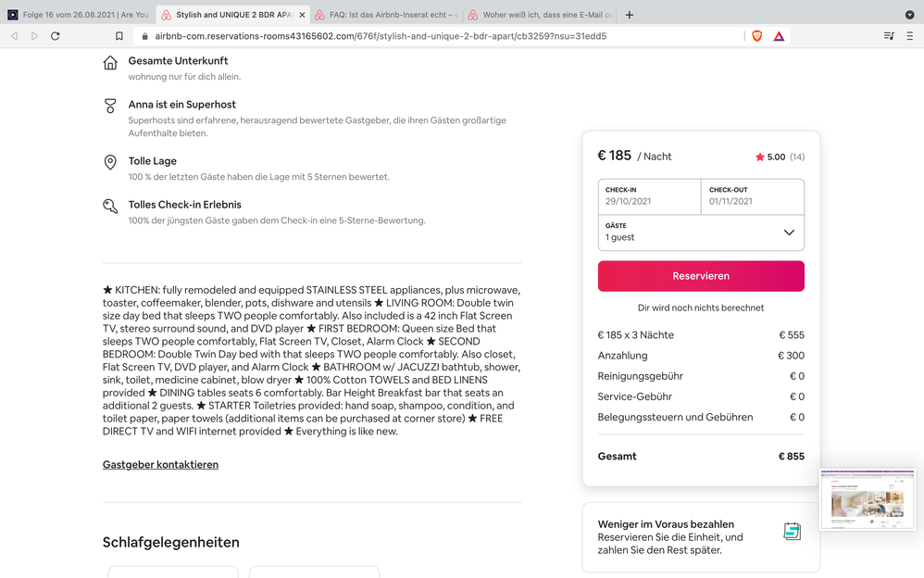Select the location pin icon next to Tolle Lage
924x578 pixels.
click(110, 163)
